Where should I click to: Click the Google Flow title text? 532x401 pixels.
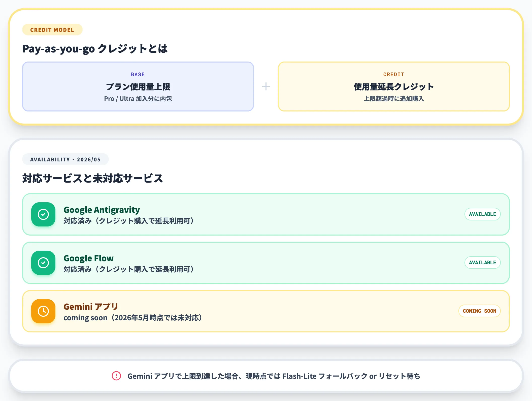coord(89,258)
